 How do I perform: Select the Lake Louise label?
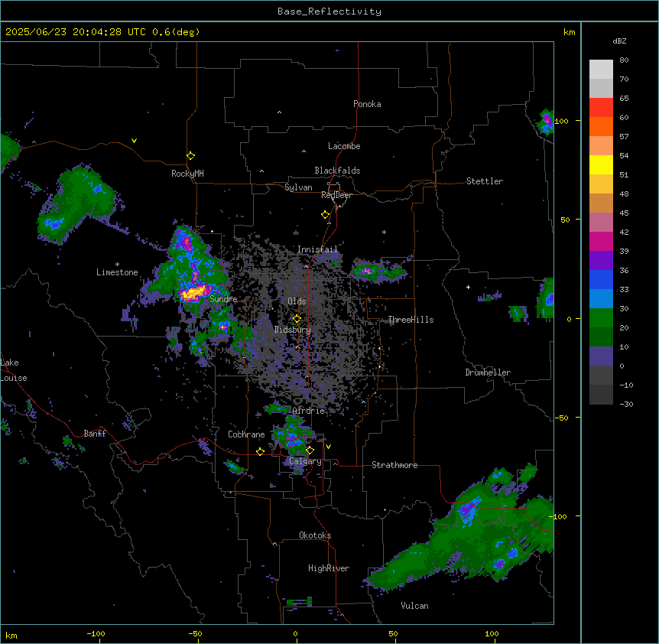[14, 370]
